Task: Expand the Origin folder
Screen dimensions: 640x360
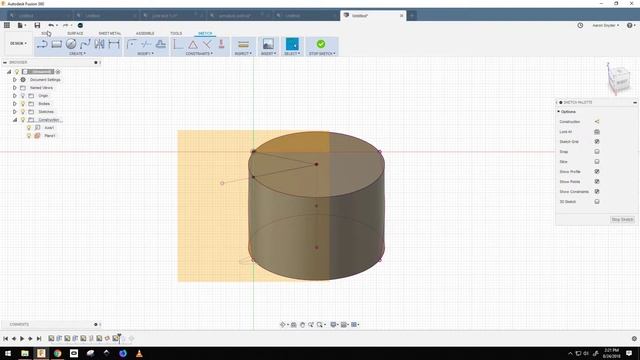Action: coord(15,96)
